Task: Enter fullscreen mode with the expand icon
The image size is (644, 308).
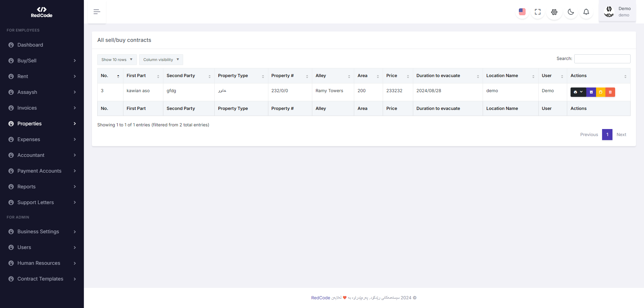Action: click(x=538, y=12)
